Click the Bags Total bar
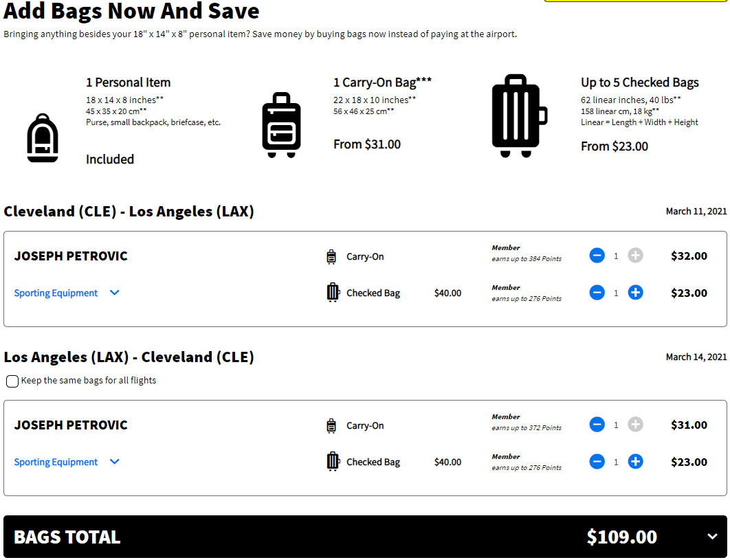 [x=365, y=537]
